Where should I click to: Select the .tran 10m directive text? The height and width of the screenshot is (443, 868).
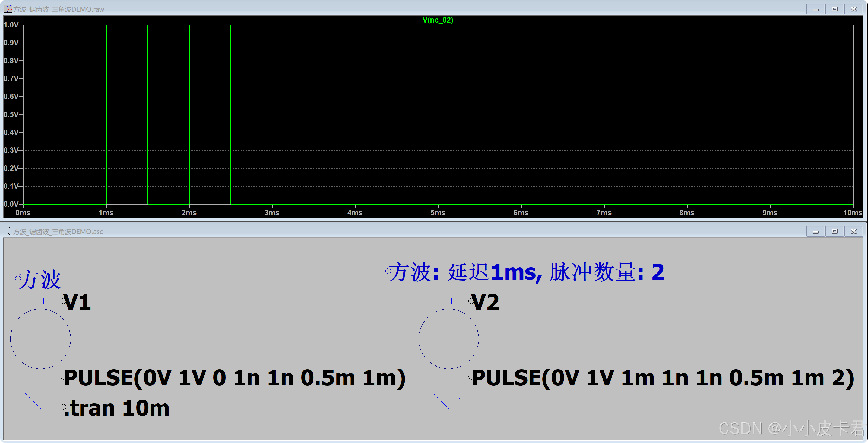click(x=117, y=408)
